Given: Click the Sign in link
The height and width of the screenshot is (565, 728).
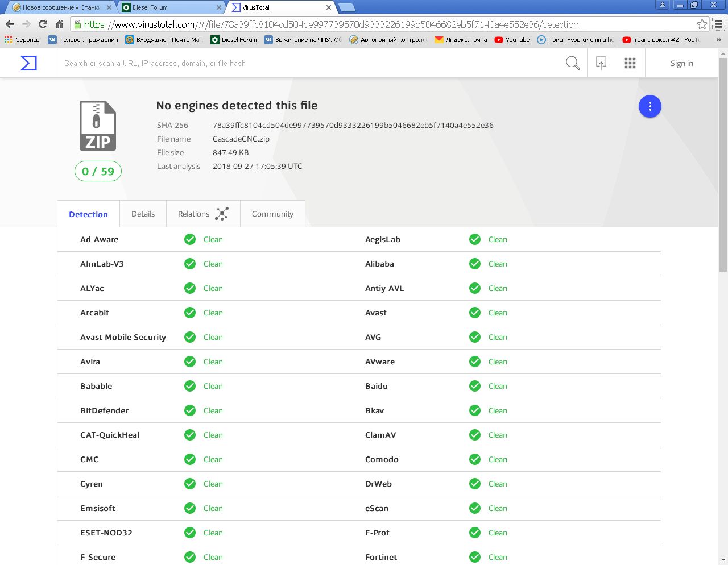Looking at the screenshot, I should [681, 63].
